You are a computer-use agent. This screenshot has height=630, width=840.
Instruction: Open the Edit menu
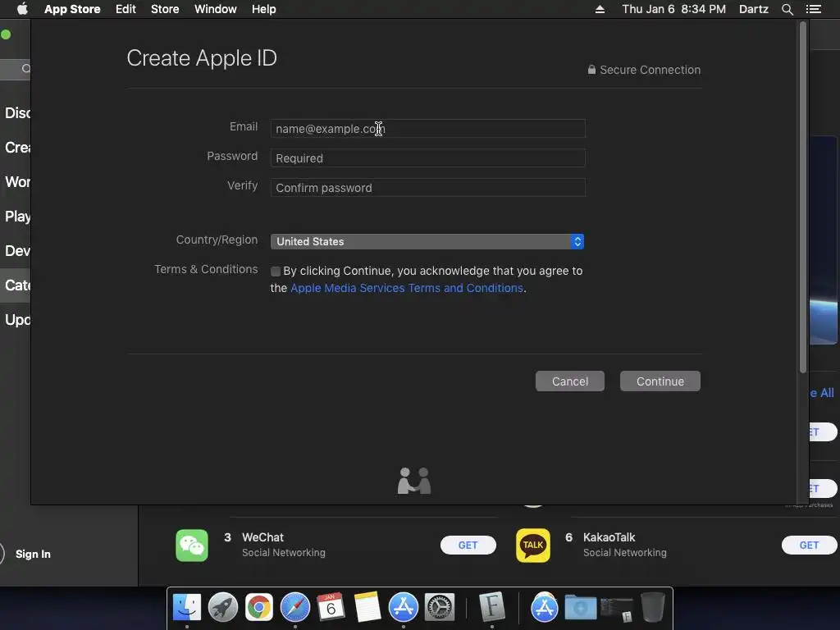(x=126, y=9)
